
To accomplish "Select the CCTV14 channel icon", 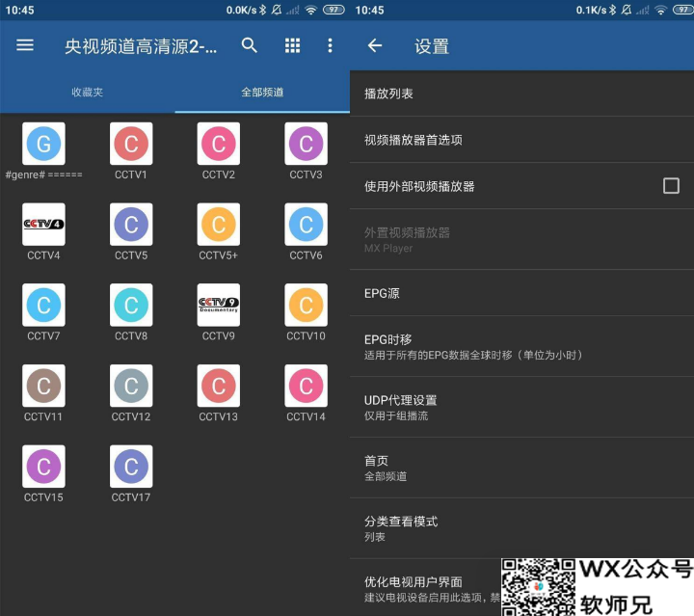I will [x=306, y=386].
